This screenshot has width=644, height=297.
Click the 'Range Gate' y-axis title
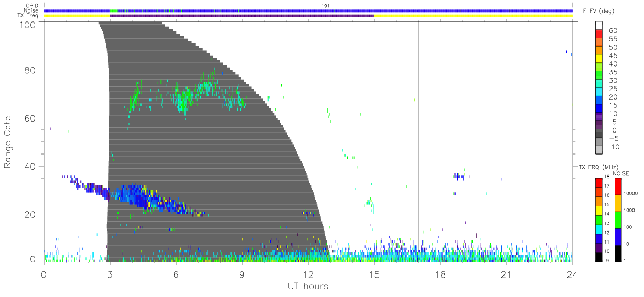pos(8,141)
